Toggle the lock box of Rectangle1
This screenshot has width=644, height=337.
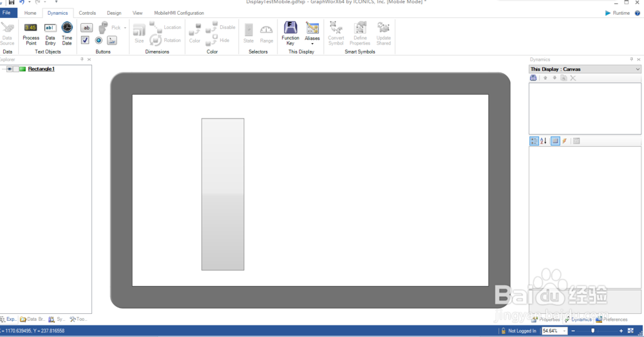[x=16, y=69]
